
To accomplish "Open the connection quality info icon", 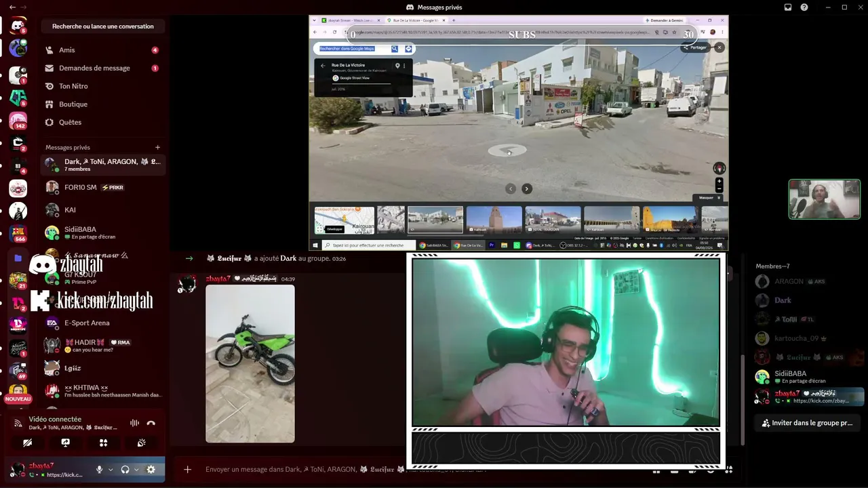I will [x=18, y=423].
